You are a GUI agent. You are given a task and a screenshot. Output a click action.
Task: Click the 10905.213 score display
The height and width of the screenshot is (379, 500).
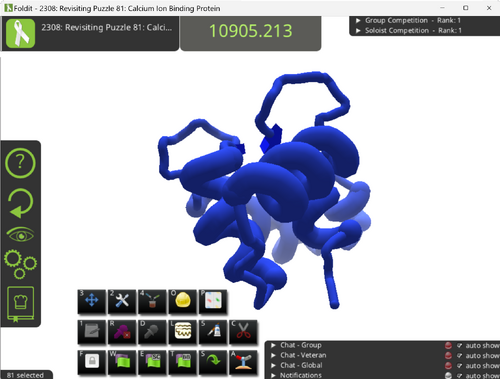[x=251, y=31]
